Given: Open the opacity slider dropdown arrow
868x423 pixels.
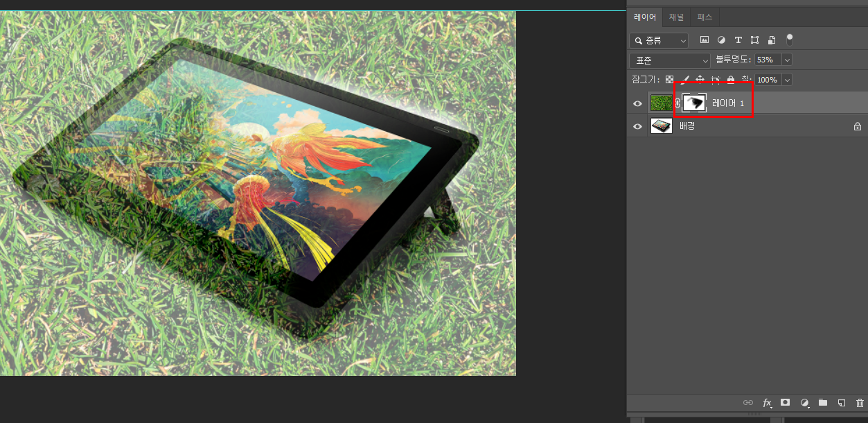Looking at the screenshot, I should point(786,60).
